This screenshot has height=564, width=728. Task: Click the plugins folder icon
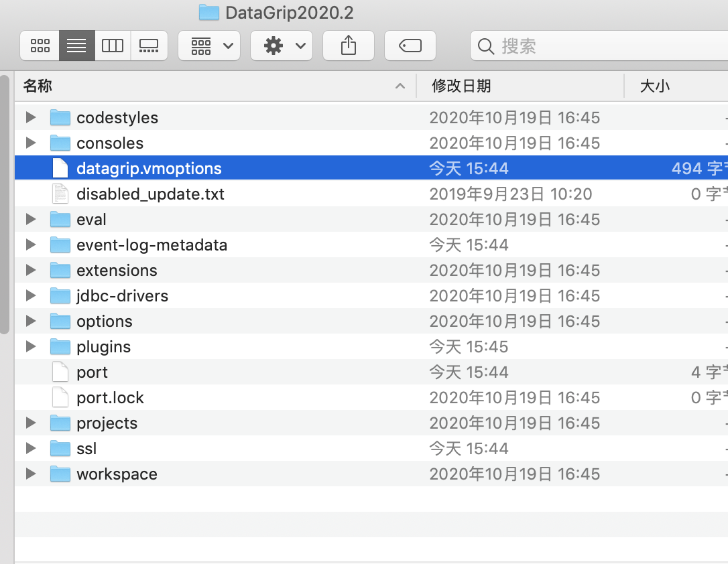coord(60,346)
